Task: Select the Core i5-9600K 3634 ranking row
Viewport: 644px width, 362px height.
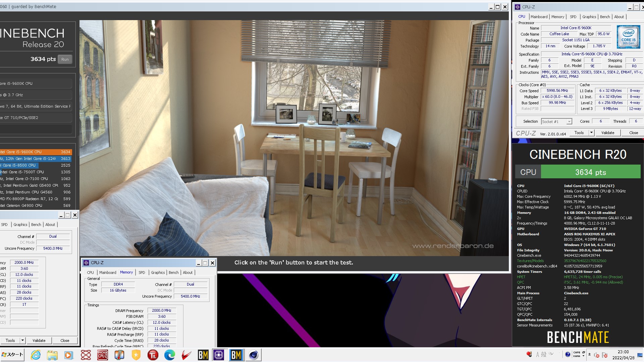Action: (x=36, y=152)
